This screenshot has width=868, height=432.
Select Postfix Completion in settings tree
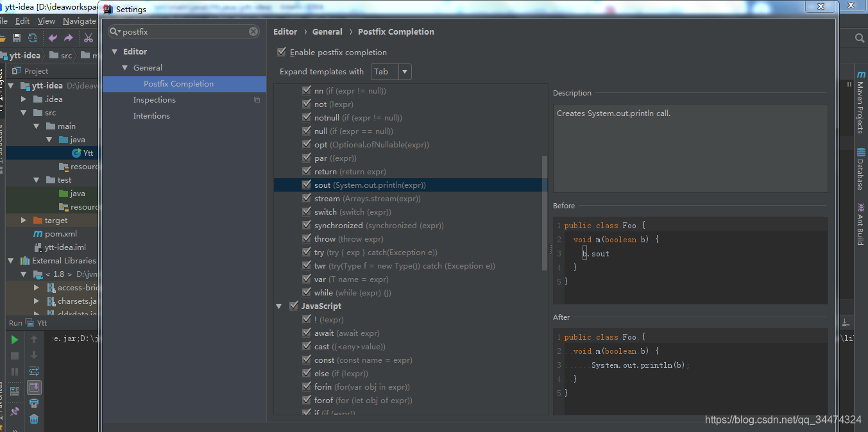[x=184, y=84]
